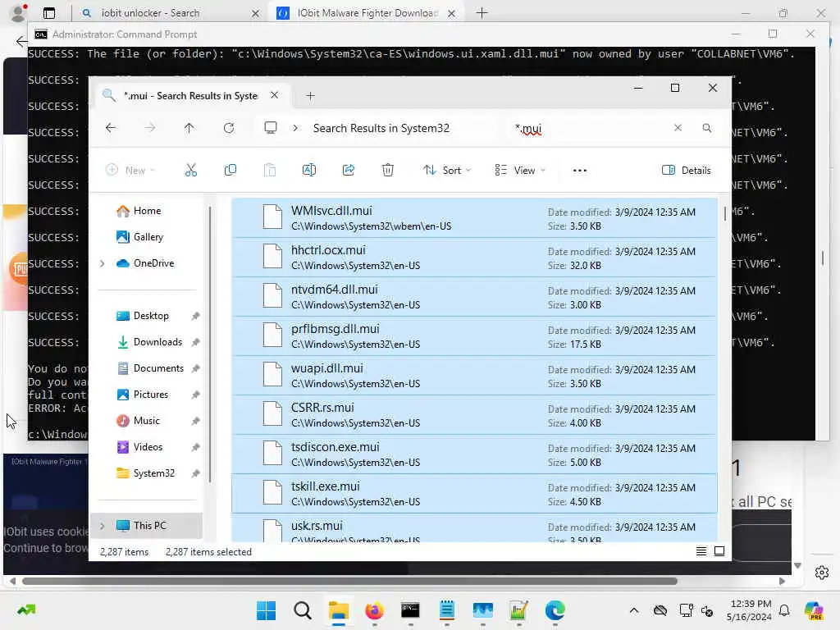Image resolution: width=840 pixels, height=630 pixels.
Task: Open the View dropdown
Action: 520,171
